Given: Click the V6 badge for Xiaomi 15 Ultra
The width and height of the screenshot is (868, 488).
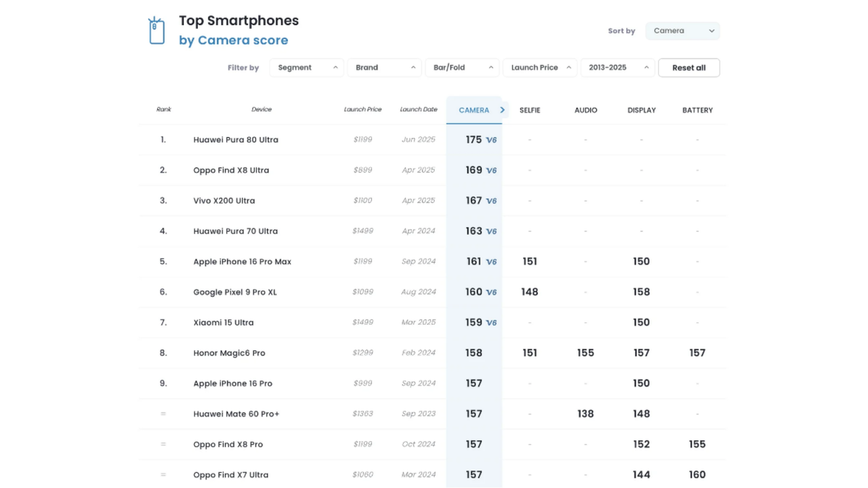Looking at the screenshot, I should click(x=492, y=322).
